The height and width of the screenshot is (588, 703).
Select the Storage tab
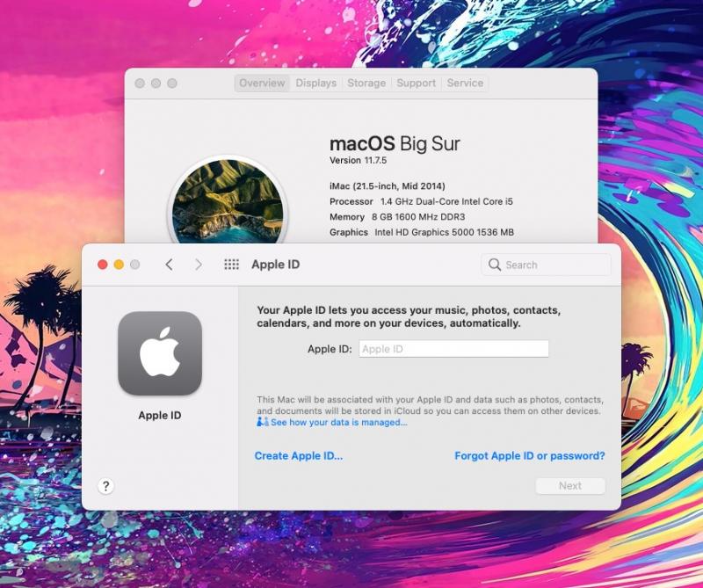point(366,83)
